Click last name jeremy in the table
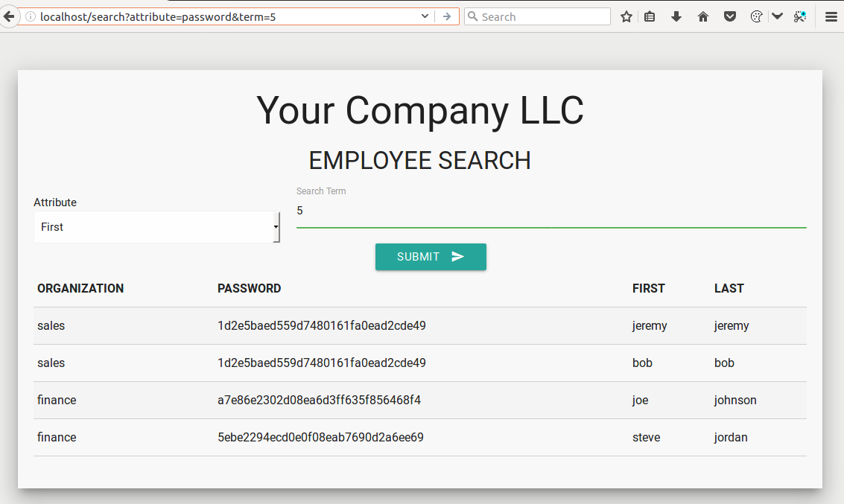The height and width of the screenshot is (504, 844). 732,326
